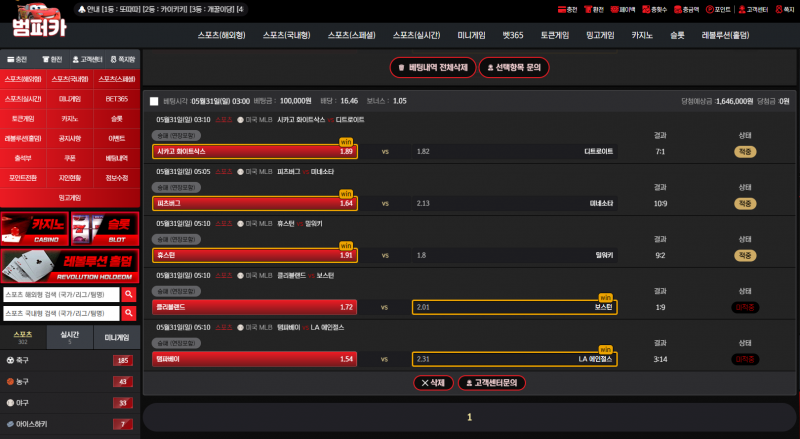
Task: Select 야구 in the sports list
Action: click(70, 403)
